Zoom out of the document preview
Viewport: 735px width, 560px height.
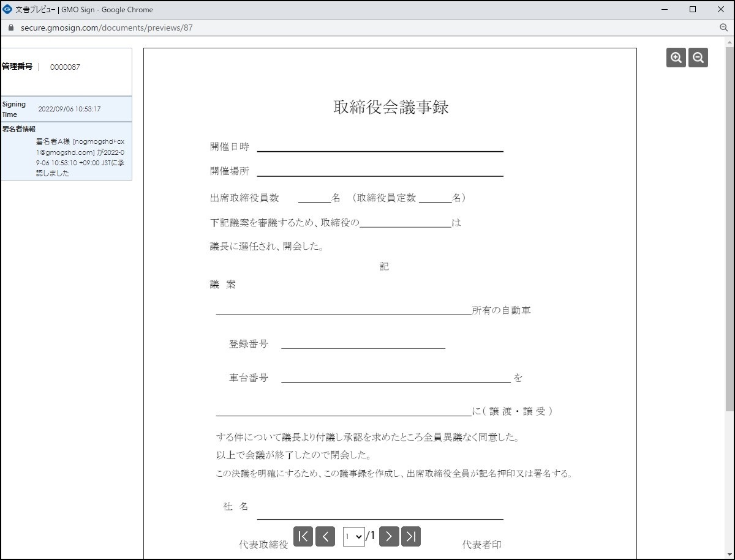(698, 57)
